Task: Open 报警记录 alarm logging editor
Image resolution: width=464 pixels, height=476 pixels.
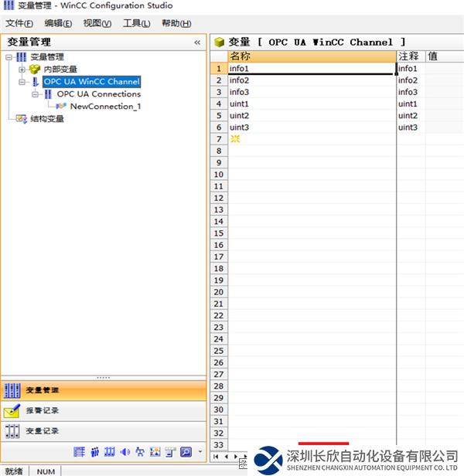Action: 42,411
